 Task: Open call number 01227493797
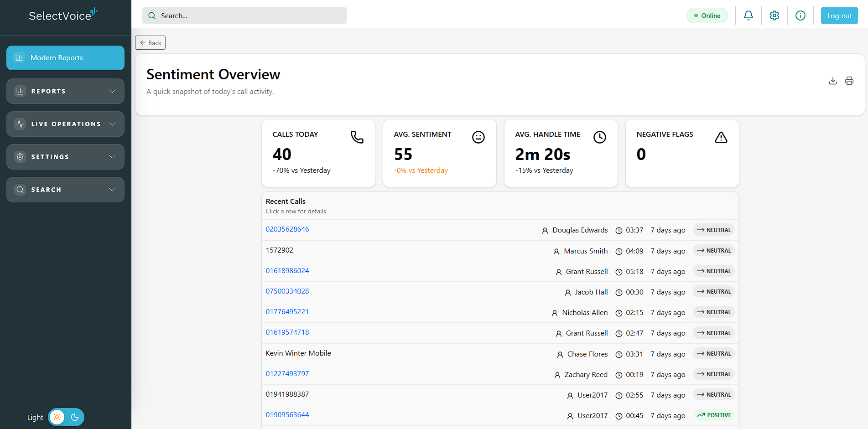[x=287, y=374]
